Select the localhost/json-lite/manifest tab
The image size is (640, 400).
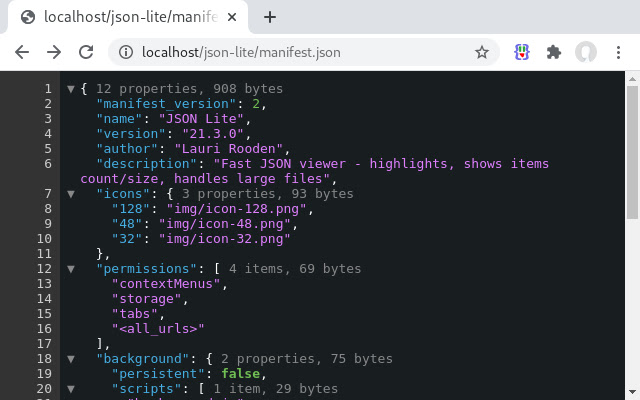120,17
